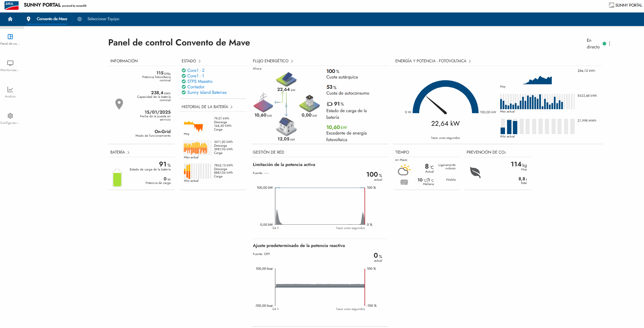Image resolution: width=644 pixels, height=328 pixels.
Task: Open Panel de control sidebar icon
Action: (10, 37)
